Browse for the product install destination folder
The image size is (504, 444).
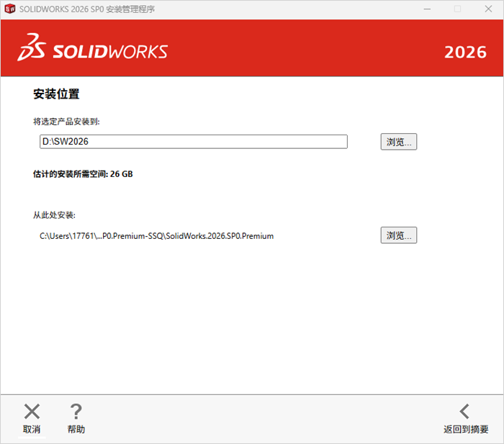[x=399, y=142]
